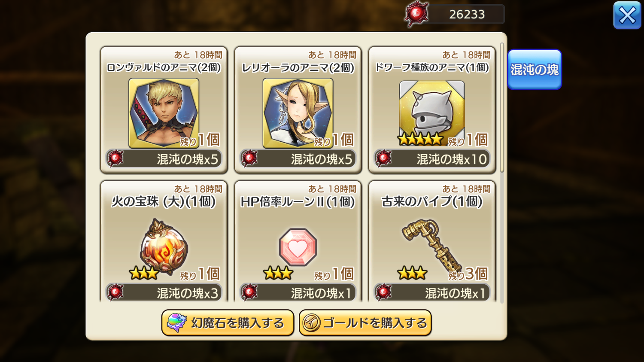Buy ロンヴァルド anima for 混沌の塊x5
Image resolution: width=644 pixels, height=362 pixels.
[x=164, y=159]
